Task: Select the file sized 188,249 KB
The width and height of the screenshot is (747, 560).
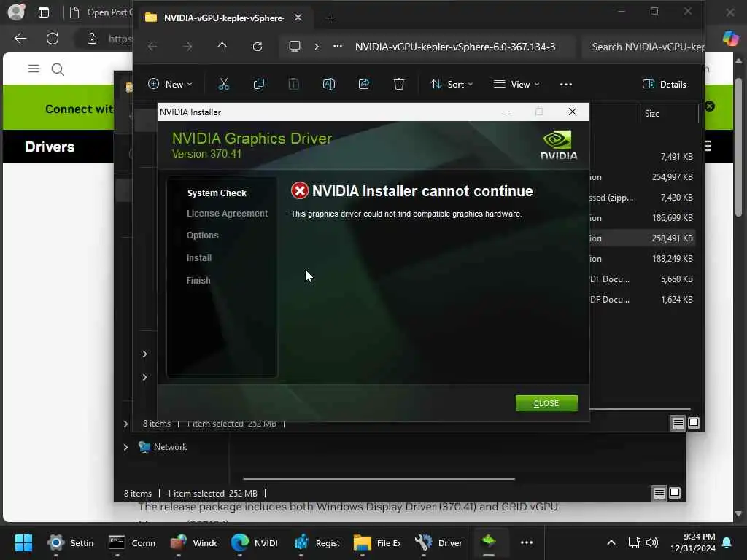Action: tap(672, 259)
